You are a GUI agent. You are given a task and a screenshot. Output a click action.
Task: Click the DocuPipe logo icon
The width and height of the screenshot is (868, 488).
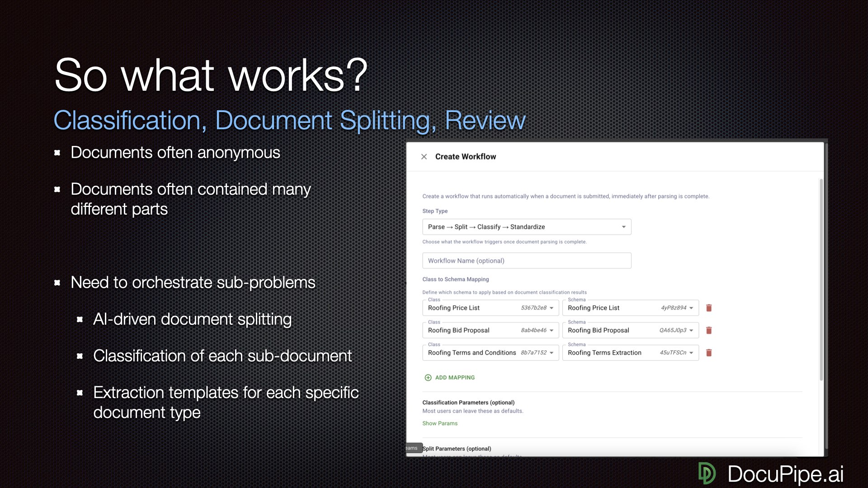(x=707, y=474)
